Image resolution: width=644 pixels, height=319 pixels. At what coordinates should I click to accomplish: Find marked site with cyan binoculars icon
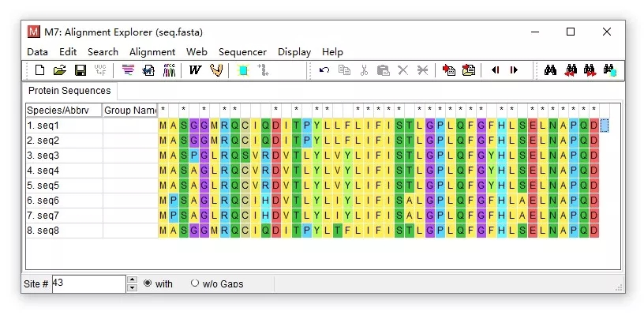point(609,70)
